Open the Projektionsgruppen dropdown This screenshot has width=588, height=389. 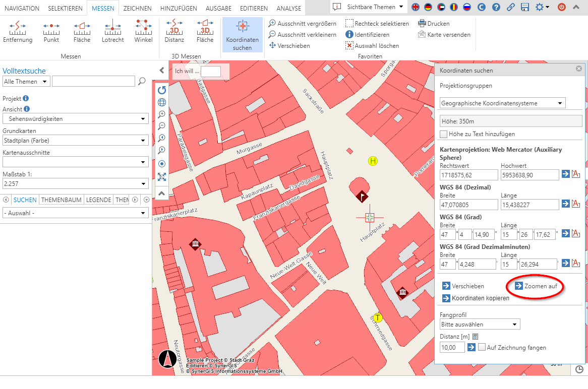(x=510, y=102)
